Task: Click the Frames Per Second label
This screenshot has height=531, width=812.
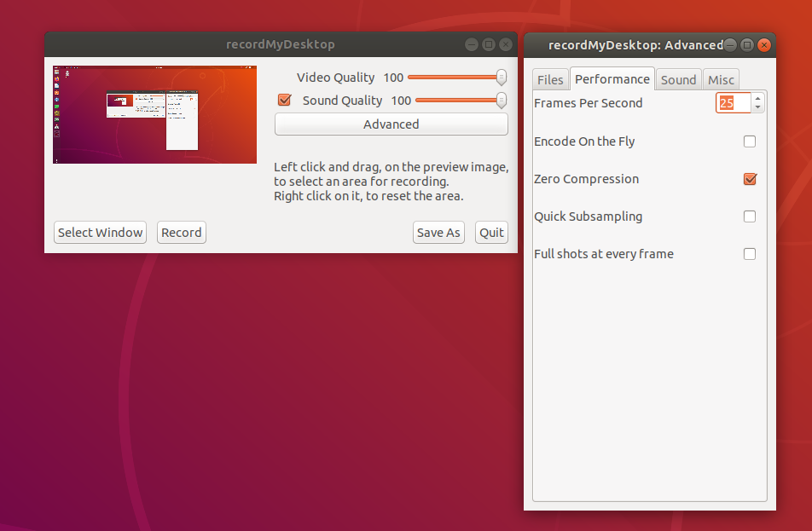Action: point(589,103)
